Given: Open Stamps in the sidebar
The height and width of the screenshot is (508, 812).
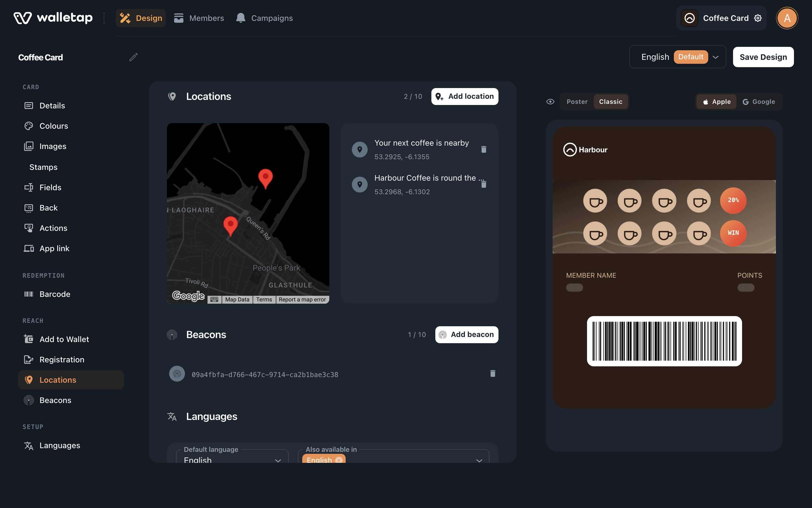Looking at the screenshot, I should [x=71, y=167].
